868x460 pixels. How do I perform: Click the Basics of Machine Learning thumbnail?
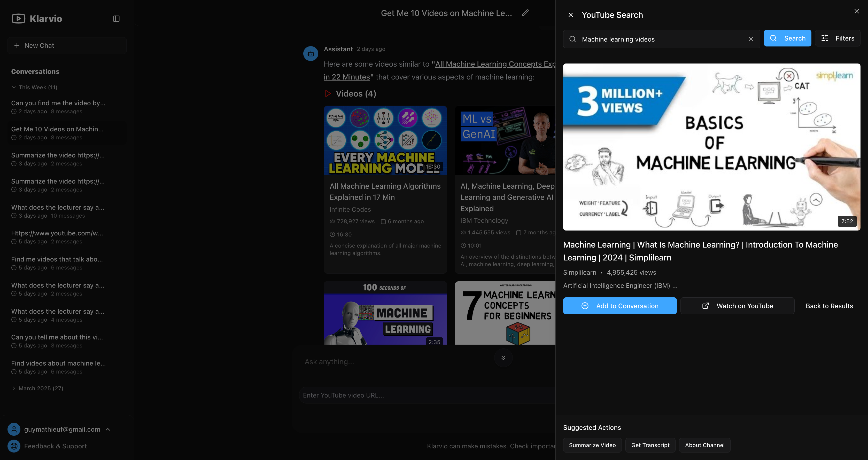click(711, 147)
